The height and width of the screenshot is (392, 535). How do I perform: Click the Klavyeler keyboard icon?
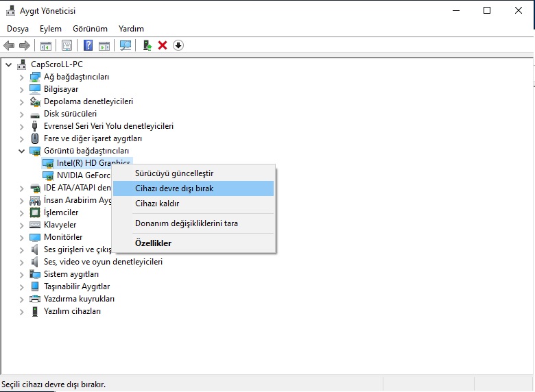tap(35, 225)
